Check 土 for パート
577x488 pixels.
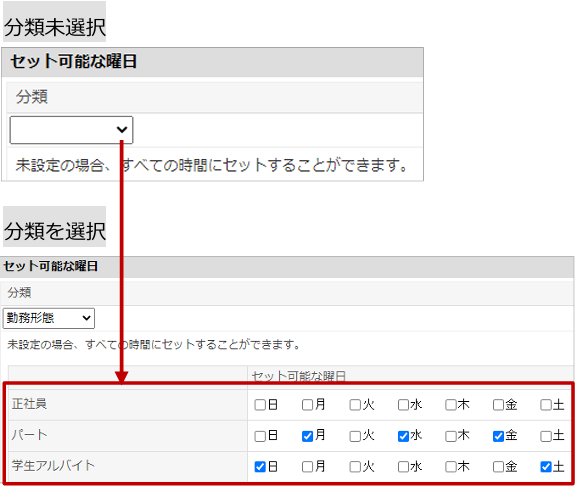(546, 436)
